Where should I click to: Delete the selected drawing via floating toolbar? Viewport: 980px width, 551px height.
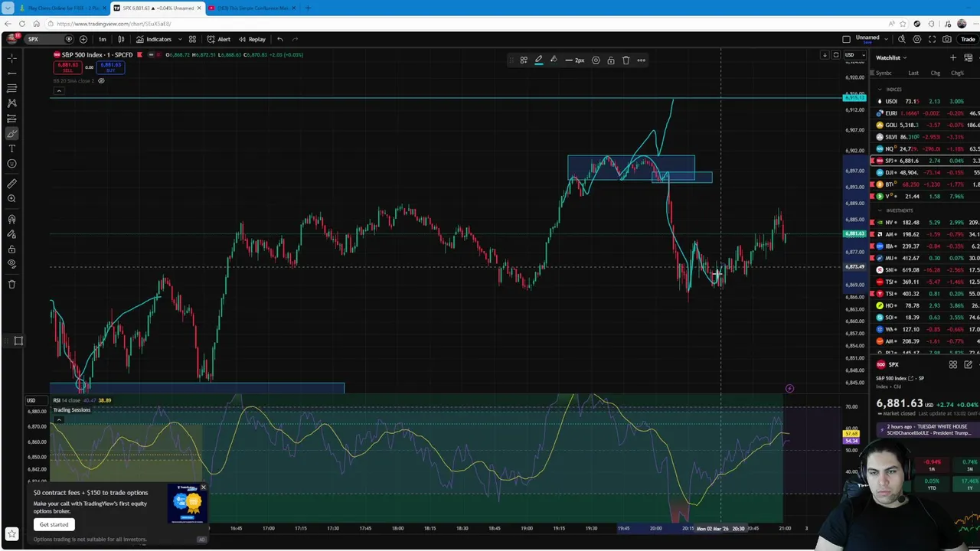tap(626, 60)
